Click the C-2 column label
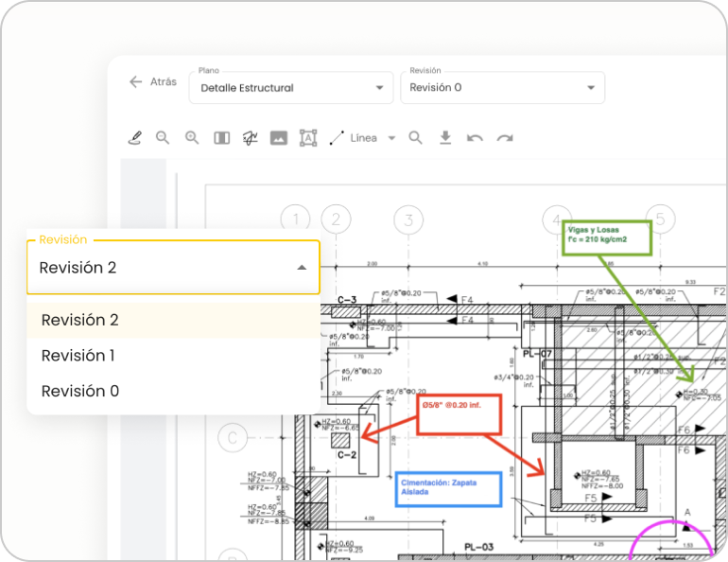The image size is (728, 562). coord(347,455)
